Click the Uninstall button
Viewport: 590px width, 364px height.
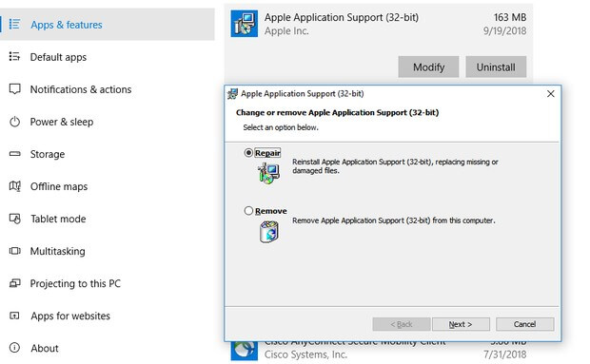pyautogui.click(x=496, y=67)
